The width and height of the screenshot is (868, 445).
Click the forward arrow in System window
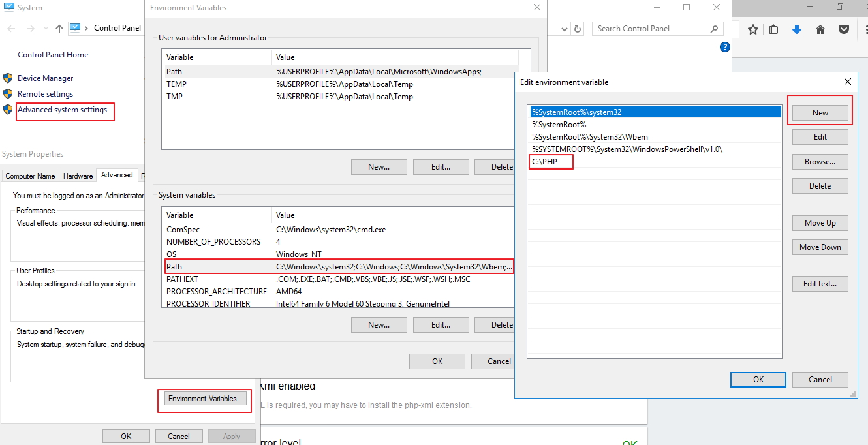click(30, 29)
